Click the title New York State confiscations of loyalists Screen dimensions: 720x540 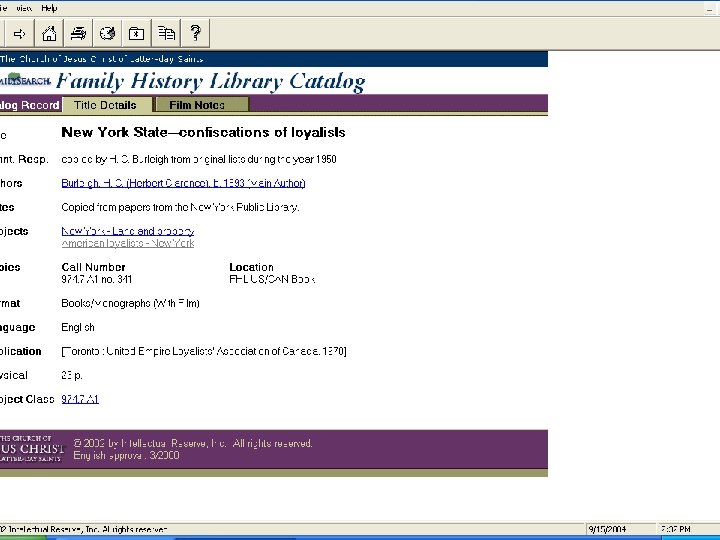(x=203, y=132)
